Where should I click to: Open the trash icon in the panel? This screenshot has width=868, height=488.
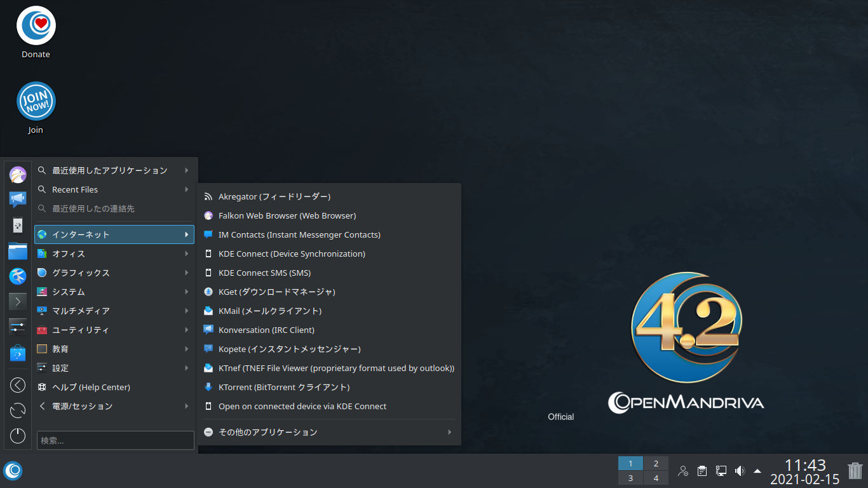click(855, 471)
